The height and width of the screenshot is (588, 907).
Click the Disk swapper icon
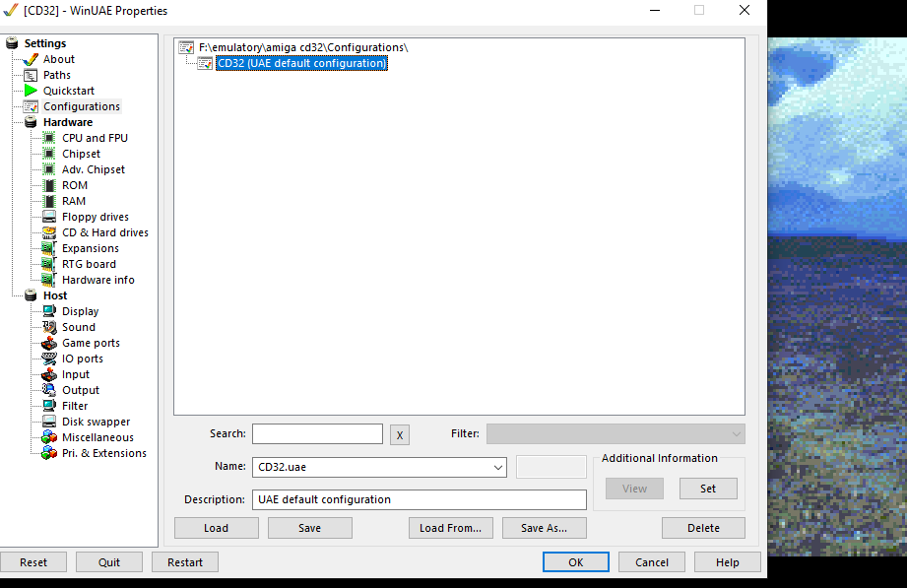click(x=49, y=422)
